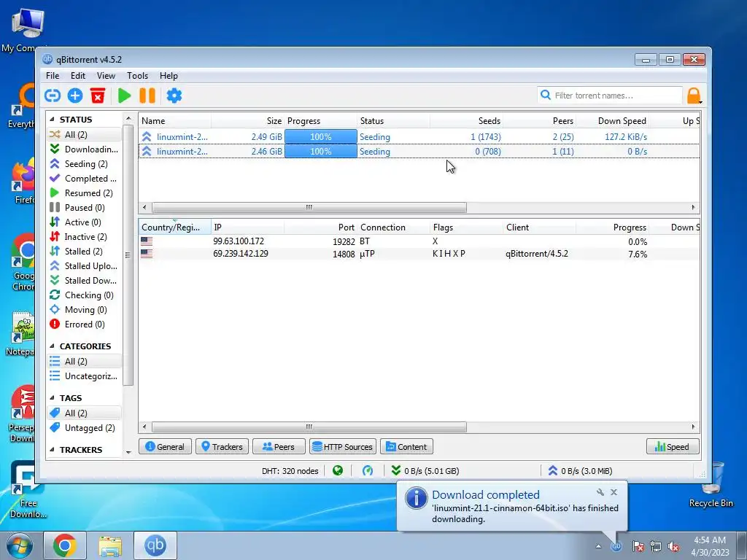Select the Stalled Downloading filter

(85, 281)
